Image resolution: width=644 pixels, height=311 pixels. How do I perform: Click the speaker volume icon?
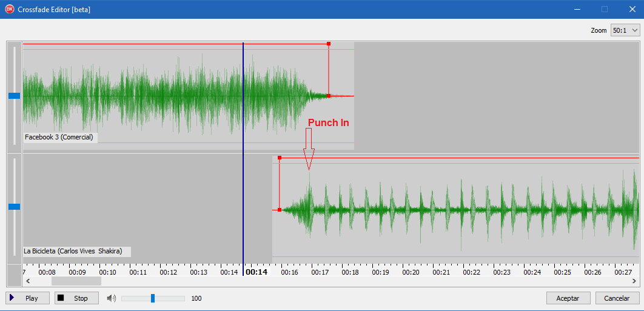click(x=112, y=298)
